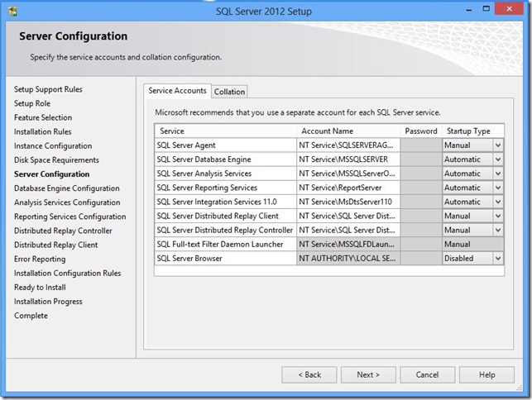Click Installation Configuration Rules step in sidebar
This screenshot has width=532, height=400.
coord(68,274)
